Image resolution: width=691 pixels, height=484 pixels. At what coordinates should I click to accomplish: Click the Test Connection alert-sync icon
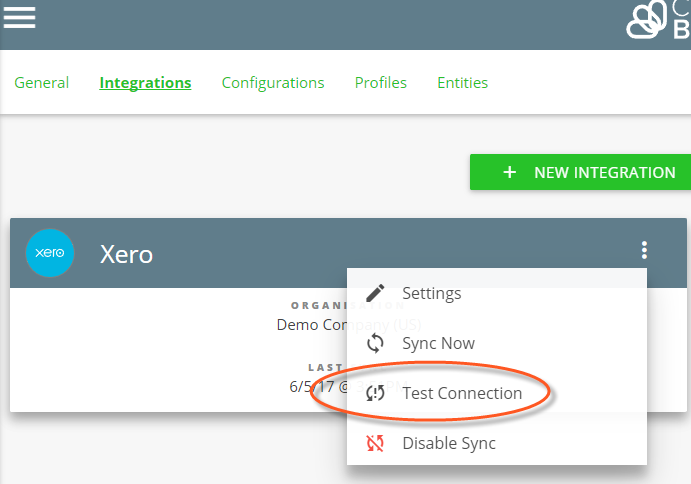[375, 393]
